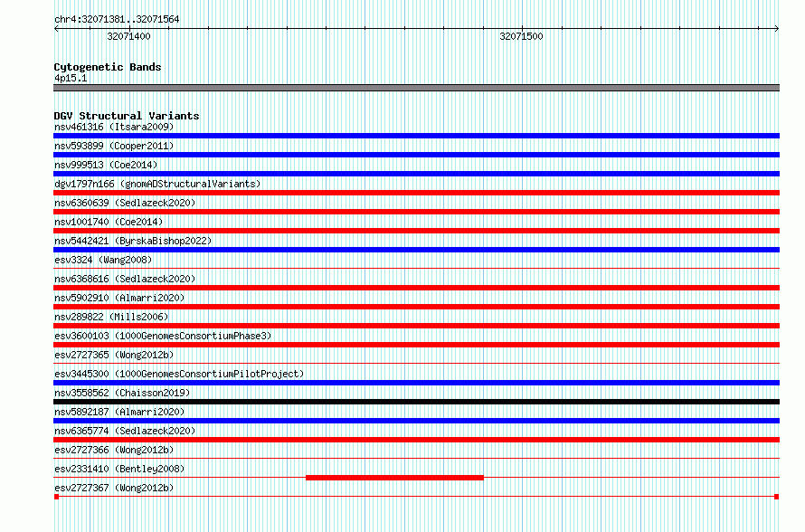This screenshot has width=805, height=532.
Task: Open nsv6365774 (Sedlazeck2020) variant
Action: pyautogui.click(x=125, y=431)
